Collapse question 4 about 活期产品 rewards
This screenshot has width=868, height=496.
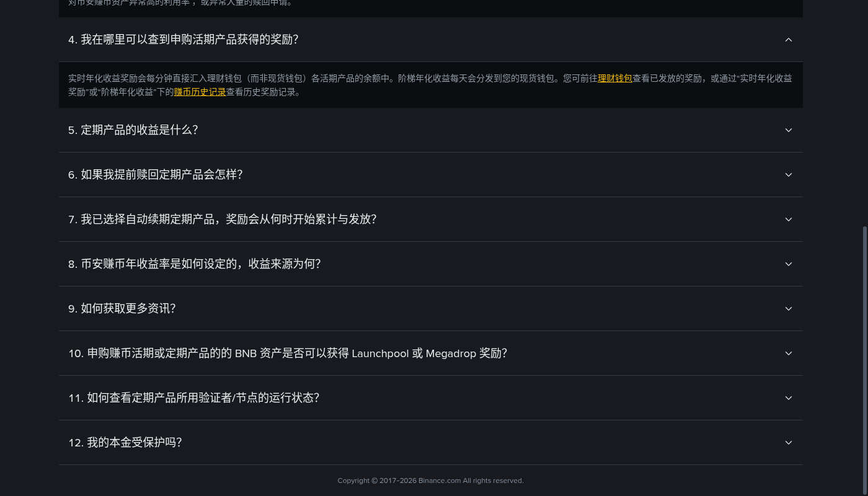[x=430, y=40]
